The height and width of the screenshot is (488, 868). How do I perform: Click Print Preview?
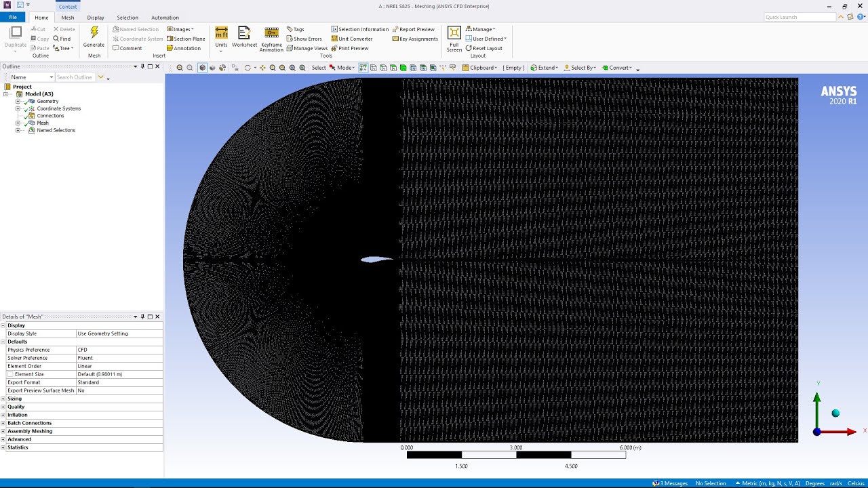pos(350,48)
